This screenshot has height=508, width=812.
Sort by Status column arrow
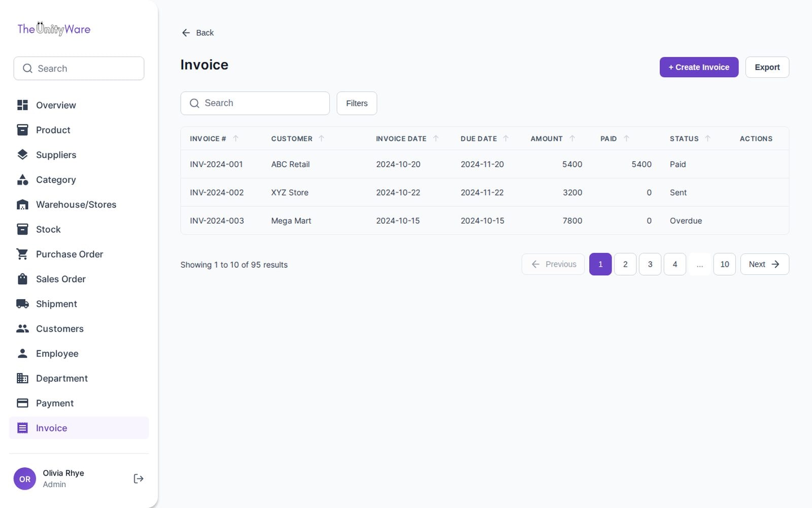707,138
